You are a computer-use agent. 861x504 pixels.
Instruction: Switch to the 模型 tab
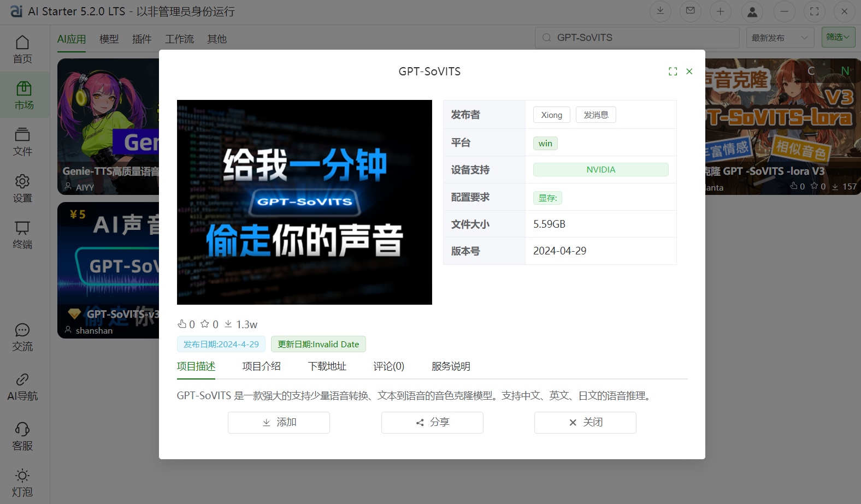[109, 39]
